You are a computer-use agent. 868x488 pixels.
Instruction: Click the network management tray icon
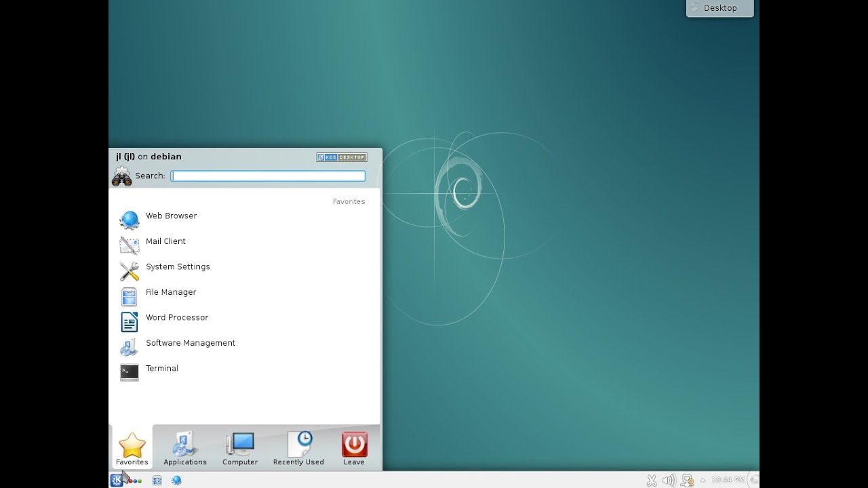[688, 480]
